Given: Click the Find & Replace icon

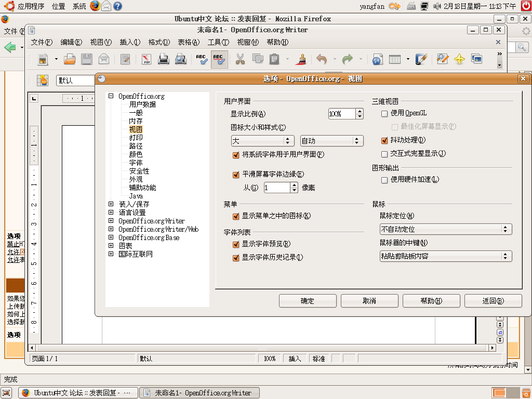Looking at the screenshot, I should tap(443, 59).
